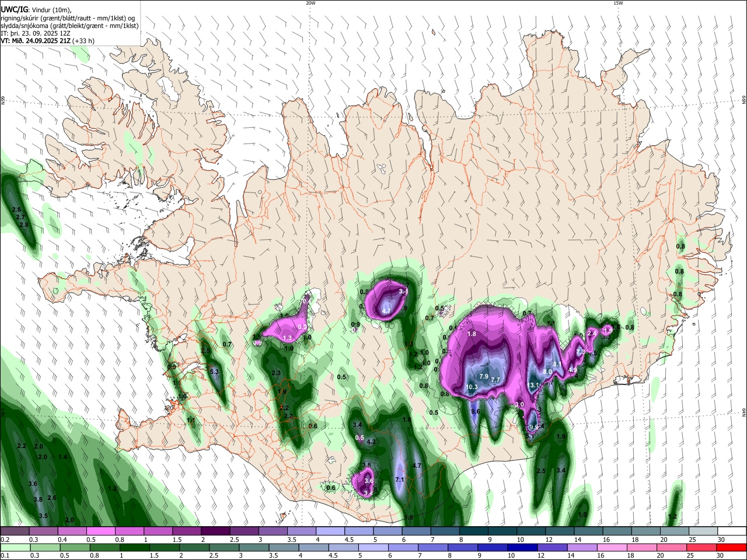747x560 pixels.
Task: Select the 7.7 precipitation value
Action: (x=495, y=380)
